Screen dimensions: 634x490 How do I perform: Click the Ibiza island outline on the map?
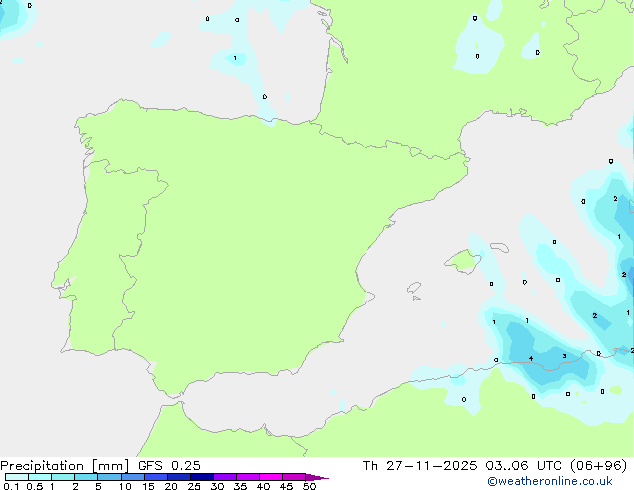click(x=414, y=288)
